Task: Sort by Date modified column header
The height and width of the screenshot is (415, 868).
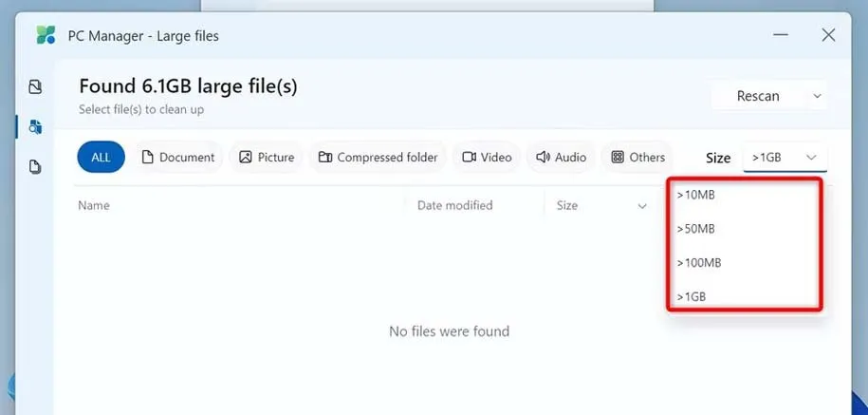Action: click(x=454, y=205)
